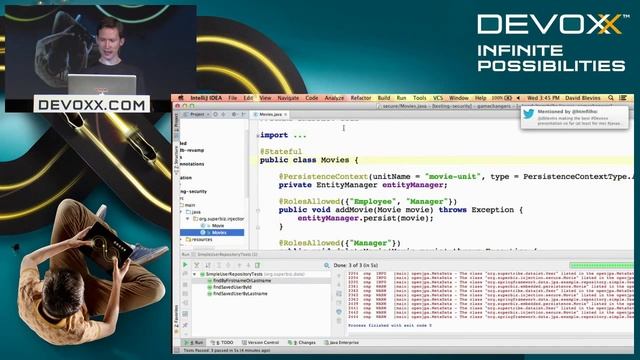This screenshot has width=640, height=360.
Task: Open the Run tool window tab
Action: click(x=194, y=342)
